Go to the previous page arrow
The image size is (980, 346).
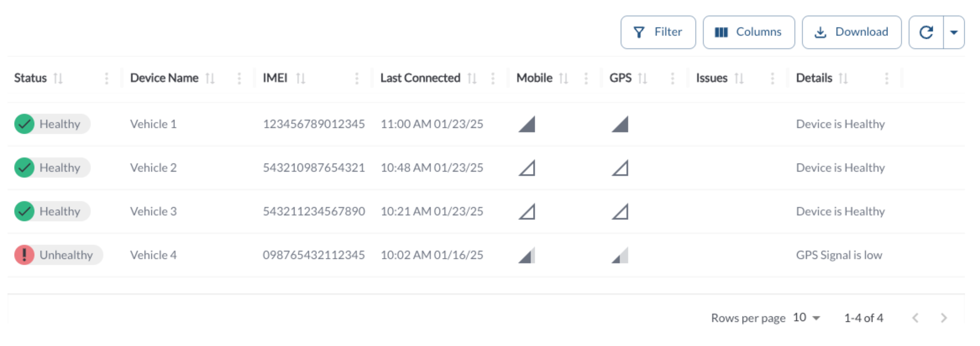(x=915, y=318)
